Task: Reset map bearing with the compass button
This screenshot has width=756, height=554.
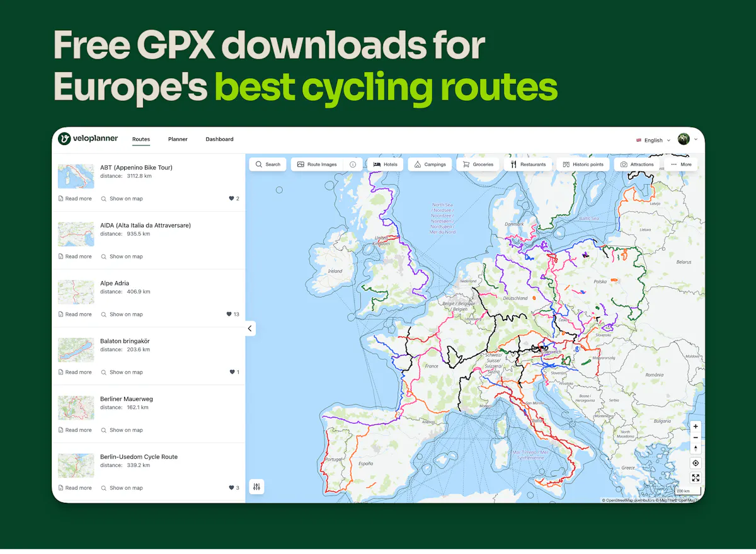Action: [x=696, y=448]
